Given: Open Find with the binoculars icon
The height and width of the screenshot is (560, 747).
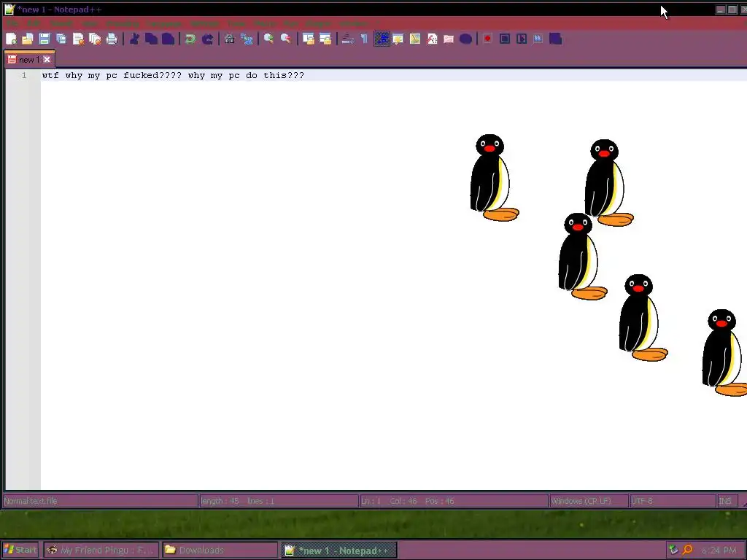Looking at the screenshot, I should pos(229,39).
